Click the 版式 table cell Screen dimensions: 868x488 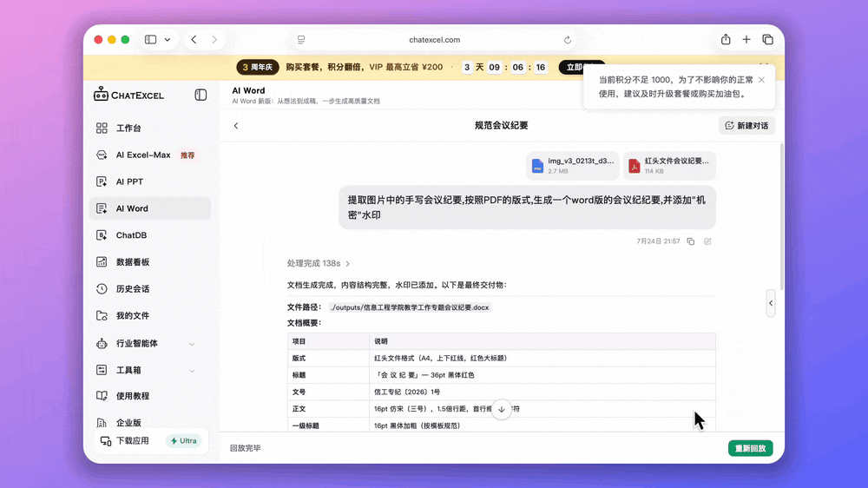[328, 359]
